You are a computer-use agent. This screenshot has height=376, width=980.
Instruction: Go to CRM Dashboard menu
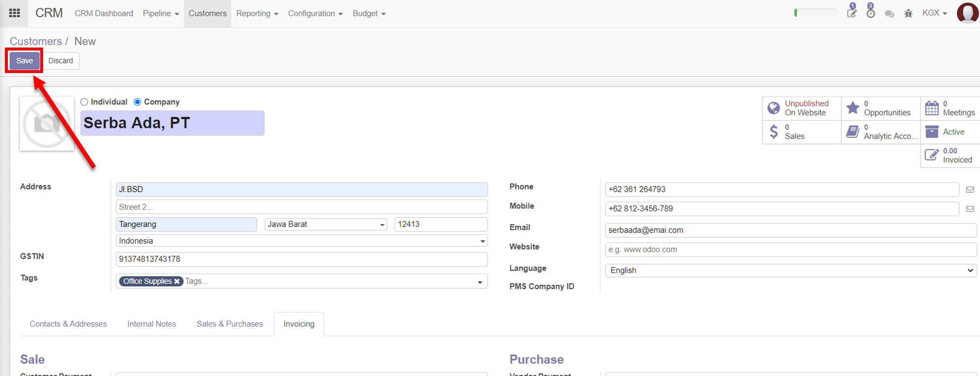click(x=104, y=13)
